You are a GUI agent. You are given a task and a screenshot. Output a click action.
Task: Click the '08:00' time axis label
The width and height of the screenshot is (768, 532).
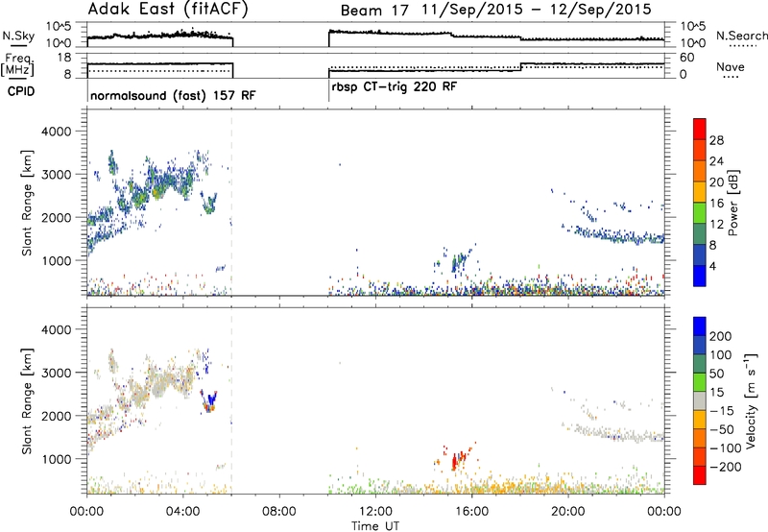point(279,512)
